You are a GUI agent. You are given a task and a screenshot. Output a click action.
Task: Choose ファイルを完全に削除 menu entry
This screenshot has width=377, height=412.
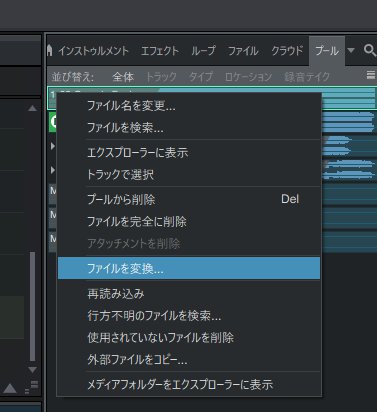pyautogui.click(x=189, y=221)
